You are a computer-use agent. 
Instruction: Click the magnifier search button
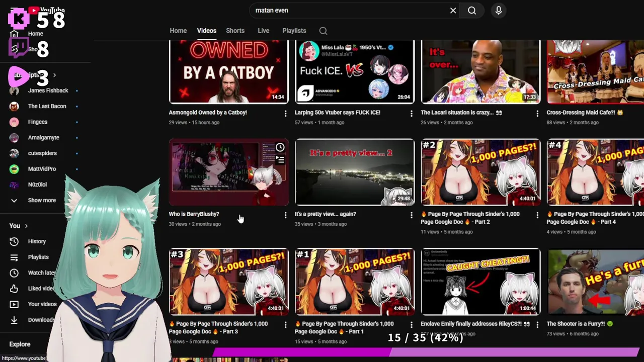point(472,10)
